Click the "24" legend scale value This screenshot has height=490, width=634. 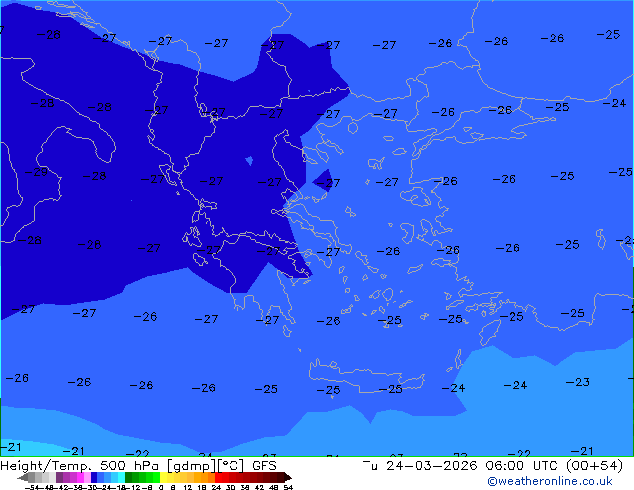pyautogui.click(x=216, y=487)
